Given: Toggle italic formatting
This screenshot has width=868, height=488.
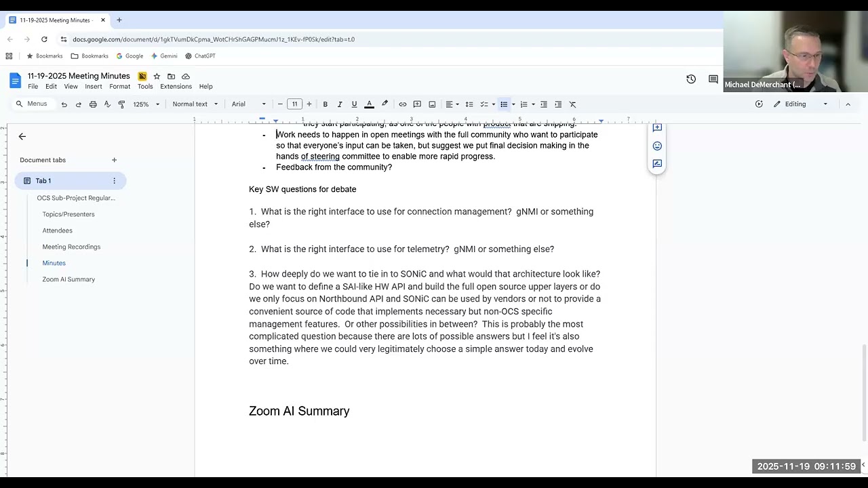Looking at the screenshot, I should [340, 104].
